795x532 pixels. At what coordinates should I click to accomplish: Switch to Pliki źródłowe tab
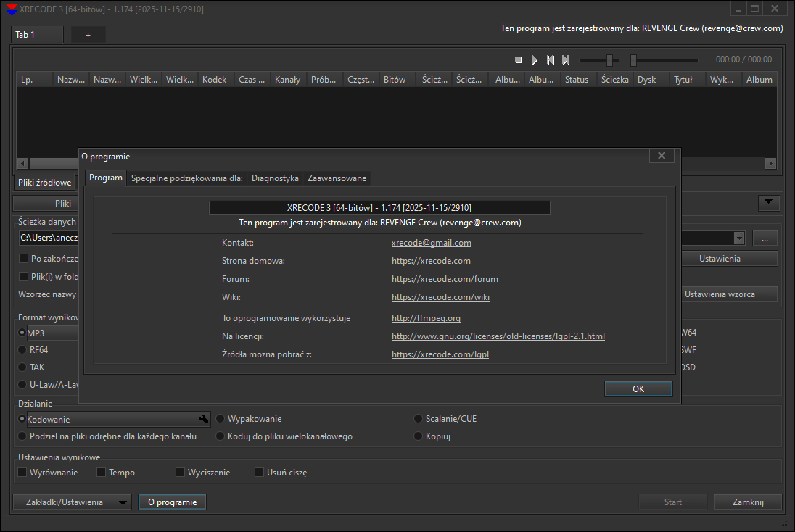click(x=45, y=183)
